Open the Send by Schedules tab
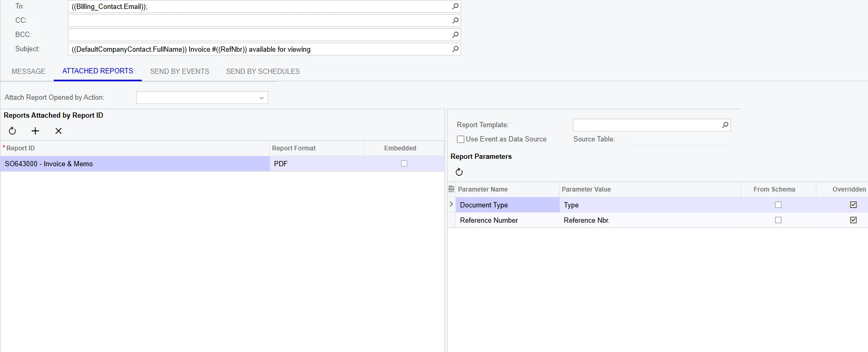The image size is (868, 352). (263, 71)
